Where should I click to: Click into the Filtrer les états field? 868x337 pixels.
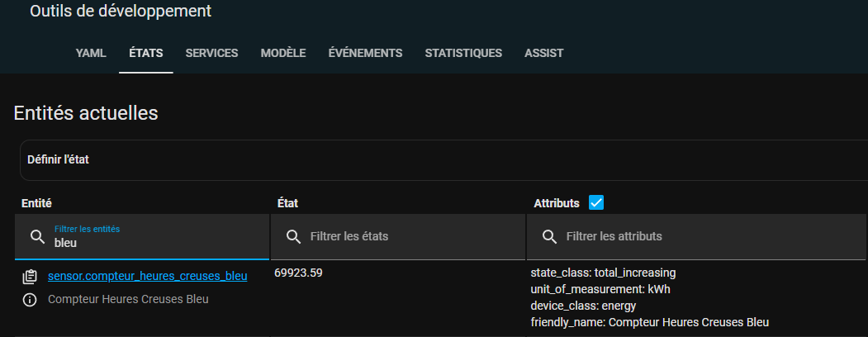(x=398, y=237)
